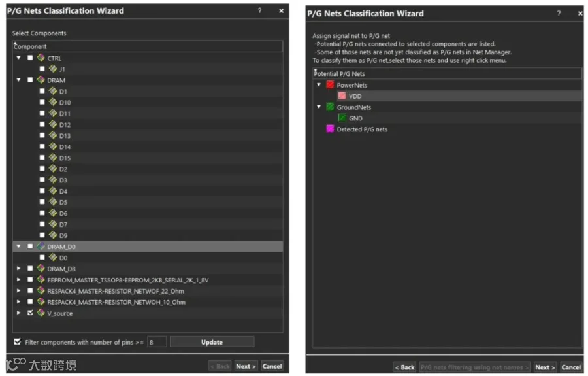Check the DRAM group checkbox

click(x=30, y=80)
